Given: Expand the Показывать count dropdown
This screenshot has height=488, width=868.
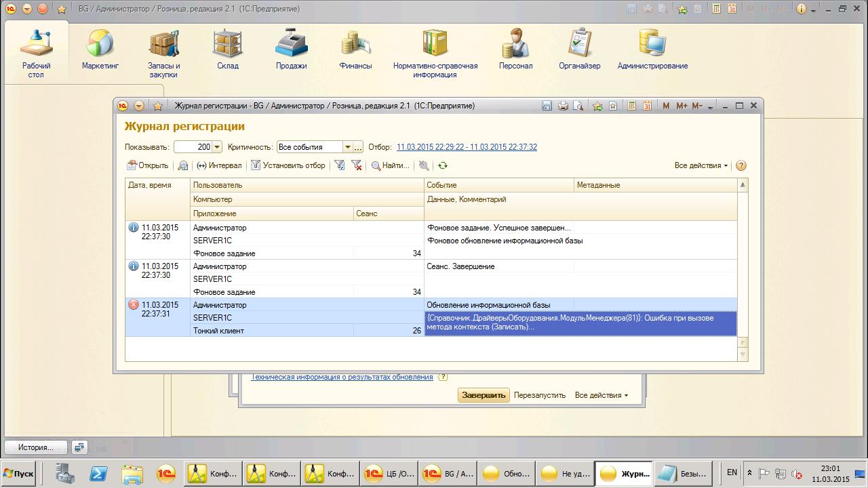Looking at the screenshot, I should click(217, 147).
